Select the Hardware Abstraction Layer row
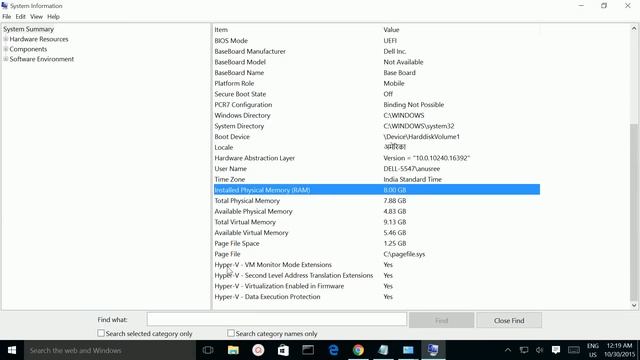640x360 pixels. (x=377, y=158)
